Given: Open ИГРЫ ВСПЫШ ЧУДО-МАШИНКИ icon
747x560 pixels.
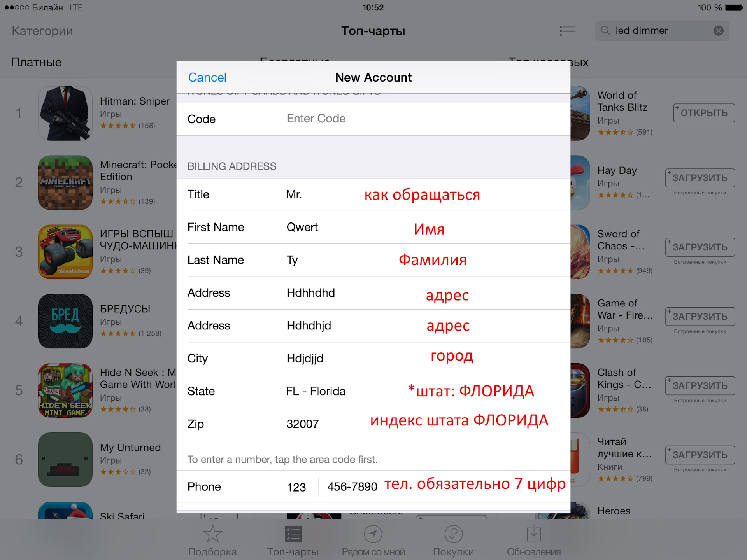Looking at the screenshot, I should pos(65,252).
